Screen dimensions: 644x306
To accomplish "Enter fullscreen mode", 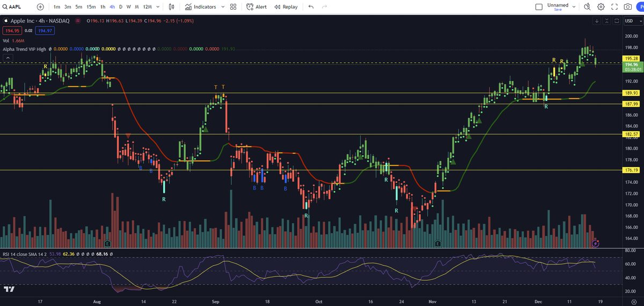I will 614,7.
